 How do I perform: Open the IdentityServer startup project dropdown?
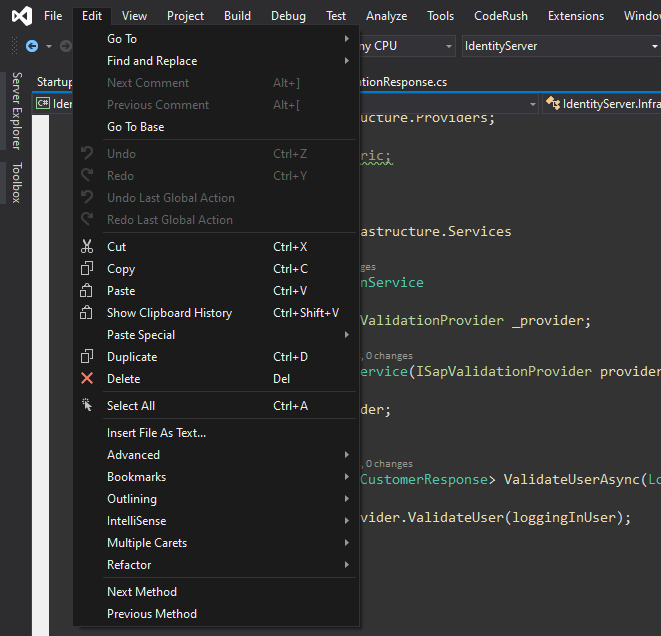(x=654, y=46)
